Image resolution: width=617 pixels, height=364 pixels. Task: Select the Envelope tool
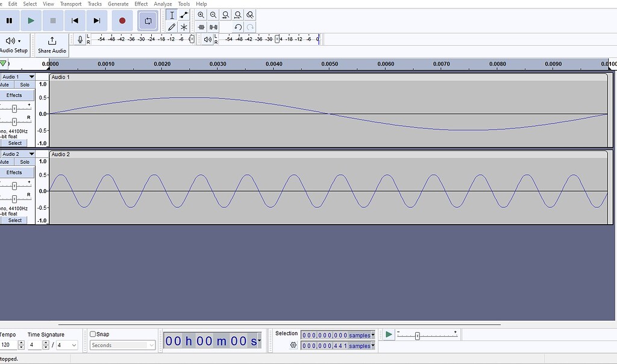click(184, 14)
